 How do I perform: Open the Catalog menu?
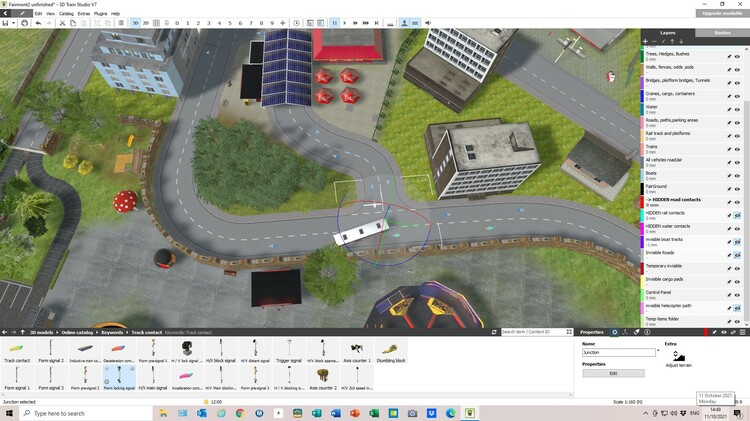(x=66, y=13)
